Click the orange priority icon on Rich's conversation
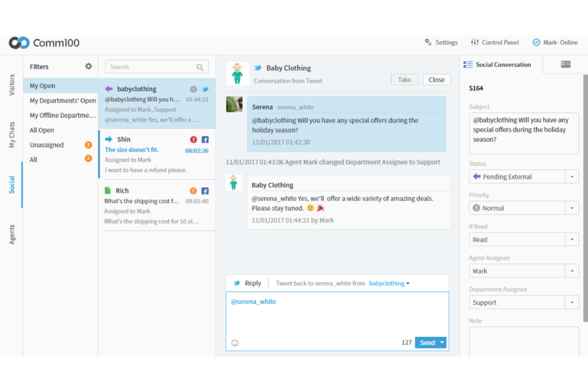Screen dimensions: 588x392 pos(193,191)
